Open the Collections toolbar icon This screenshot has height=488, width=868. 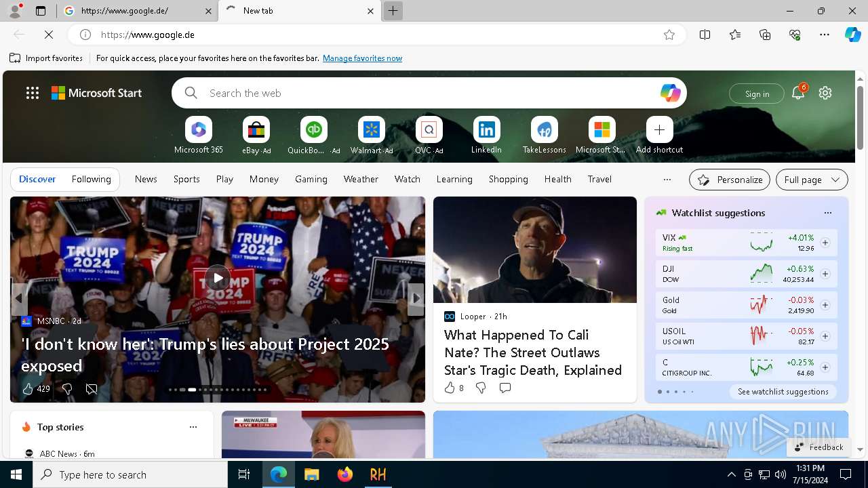pyautogui.click(x=765, y=35)
